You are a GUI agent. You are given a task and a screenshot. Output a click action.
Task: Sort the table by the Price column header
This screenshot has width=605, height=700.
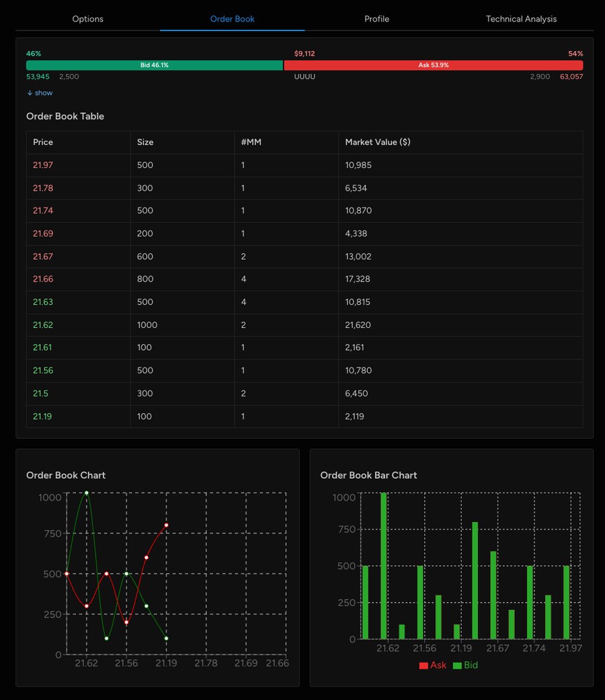pyautogui.click(x=41, y=142)
